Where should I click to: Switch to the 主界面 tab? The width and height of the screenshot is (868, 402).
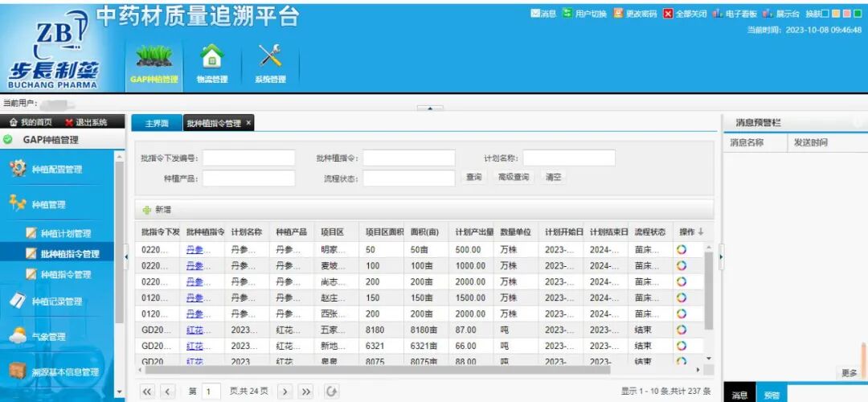(157, 123)
